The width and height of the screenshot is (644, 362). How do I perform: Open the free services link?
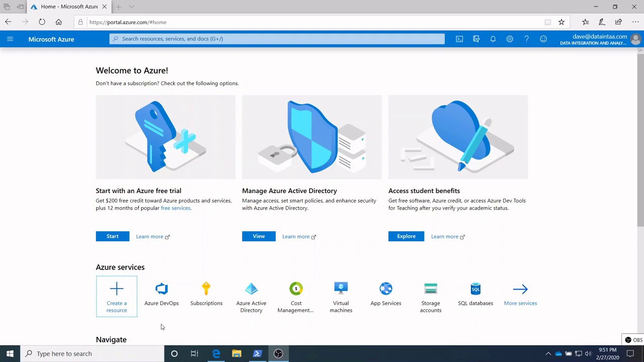click(x=176, y=208)
